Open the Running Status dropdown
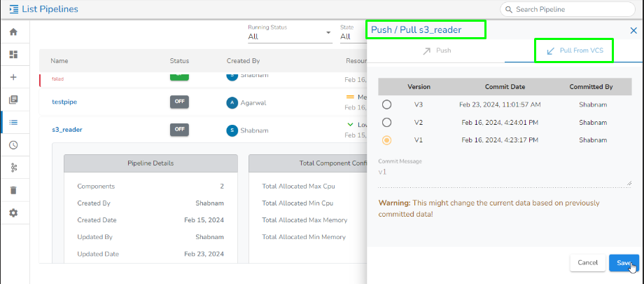The width and height of the screenshot is (644, 284). click(289, 36)
